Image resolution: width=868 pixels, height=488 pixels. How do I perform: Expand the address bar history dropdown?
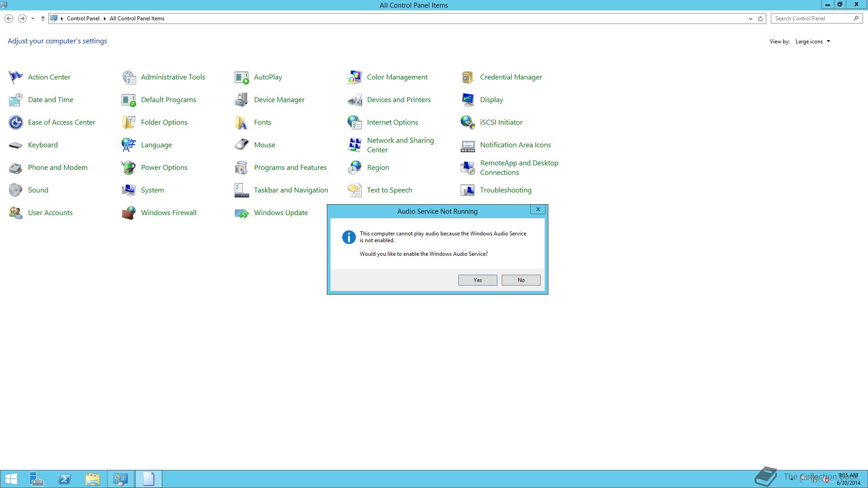[x=750, y=19]
